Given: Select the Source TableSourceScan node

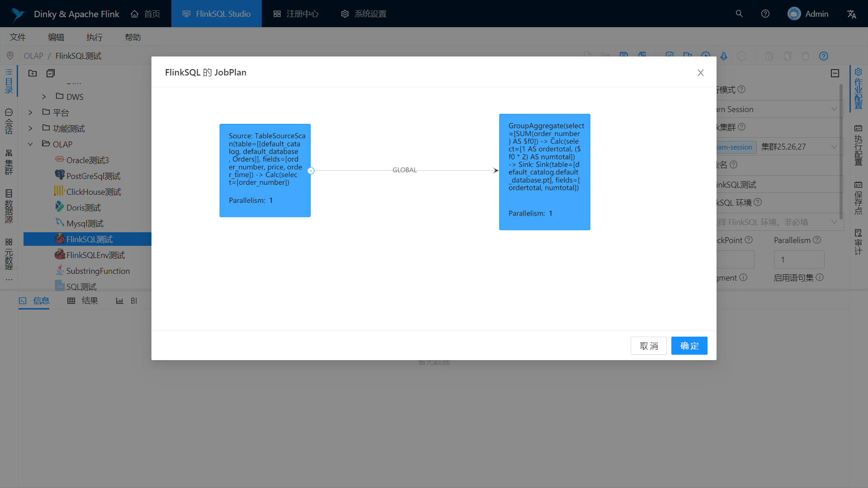Looking at the screenshot, I should [265, 170].
